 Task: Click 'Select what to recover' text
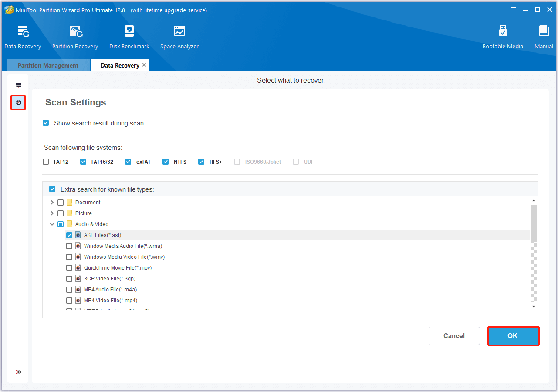click(x=290, y=80)
